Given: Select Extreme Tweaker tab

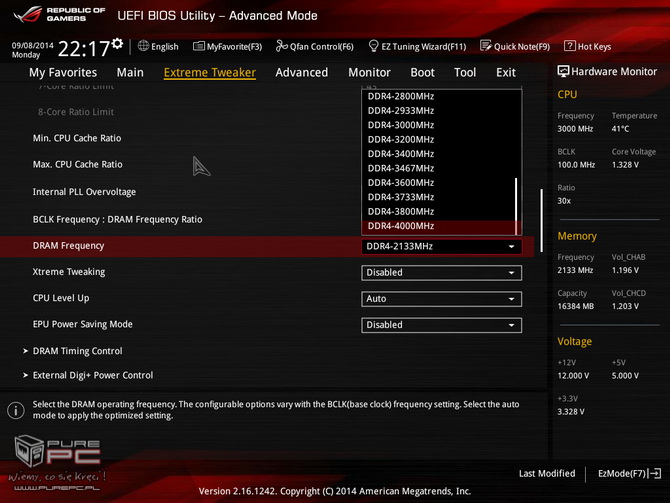Looking at the screenshot, I should coord(210,73).
